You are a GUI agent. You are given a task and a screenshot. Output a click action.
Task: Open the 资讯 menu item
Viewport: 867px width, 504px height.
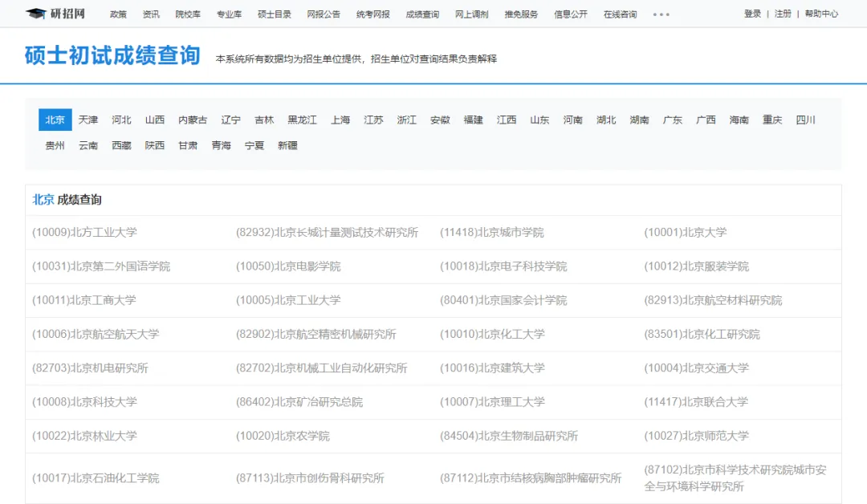pyautogui.click(x=151, y=14)
